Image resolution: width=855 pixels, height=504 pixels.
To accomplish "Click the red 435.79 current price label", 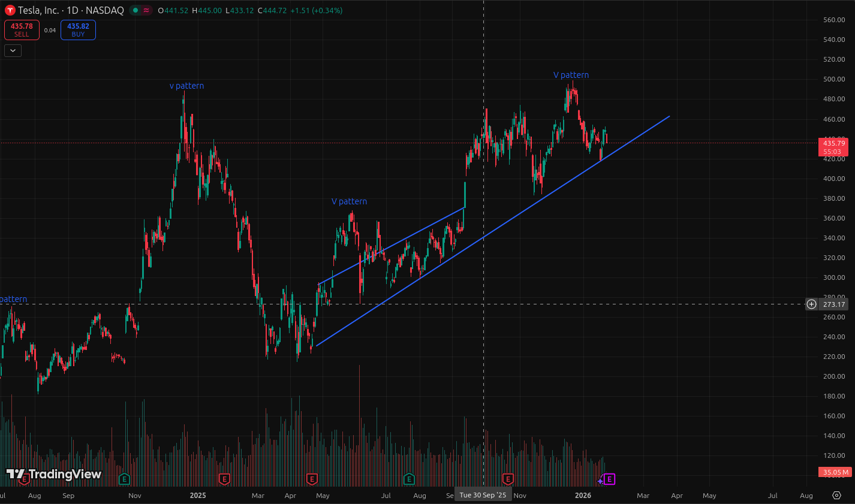I will 833,143.
